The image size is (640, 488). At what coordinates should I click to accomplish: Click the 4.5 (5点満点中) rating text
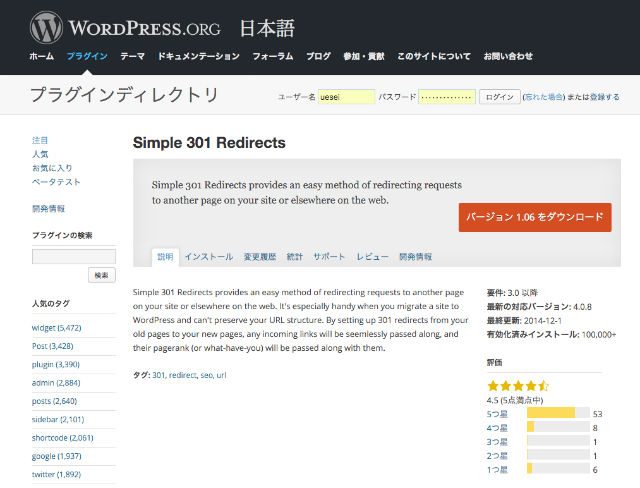(515, 400)
